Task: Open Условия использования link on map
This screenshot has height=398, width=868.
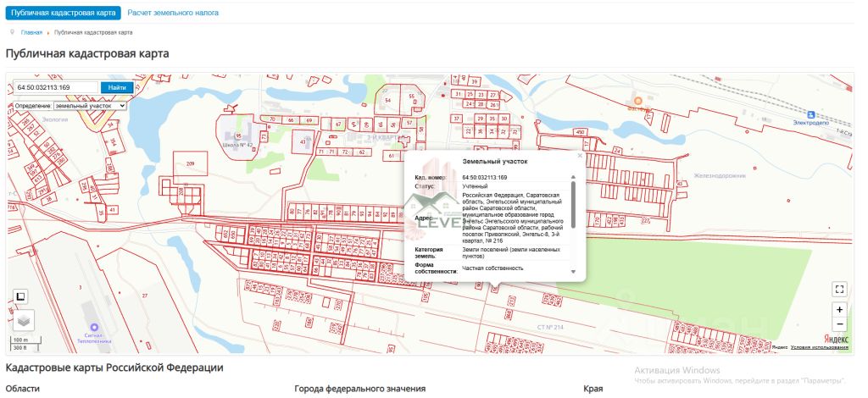Action: coord(820,347)
